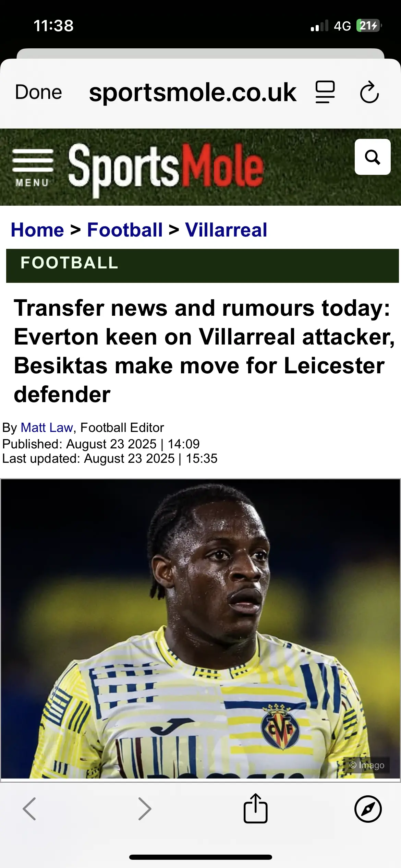The height and width of the screenshot is (868, 401).
Task: Tap the sportsmole.co.uk address text
Action: (193, 93)
